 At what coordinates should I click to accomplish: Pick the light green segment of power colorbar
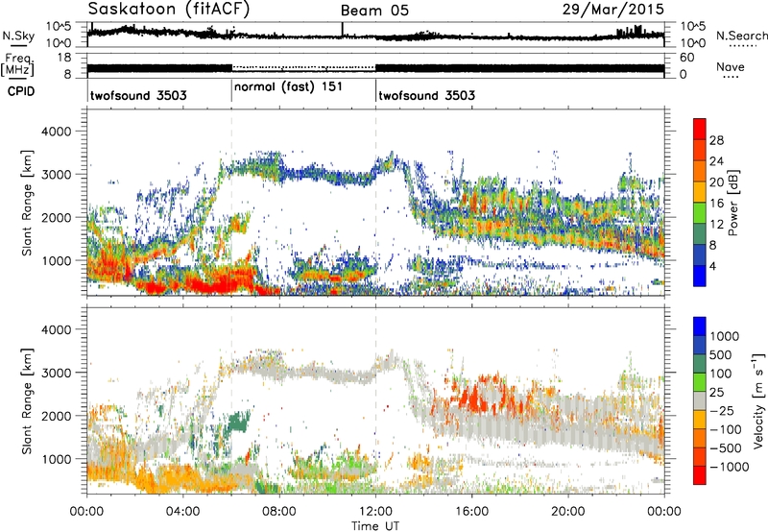700,213
